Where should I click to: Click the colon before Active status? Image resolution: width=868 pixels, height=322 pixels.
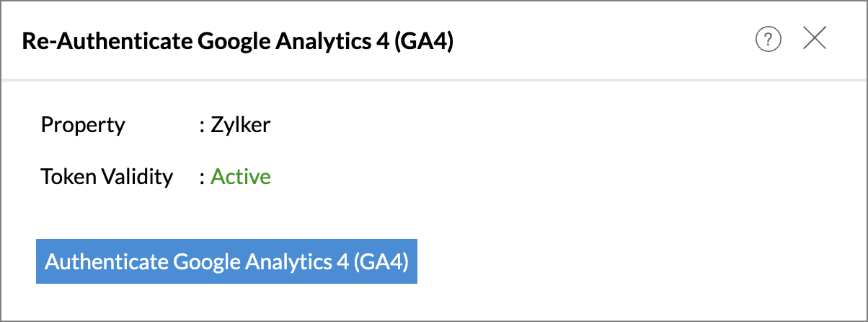click(203, 178)
